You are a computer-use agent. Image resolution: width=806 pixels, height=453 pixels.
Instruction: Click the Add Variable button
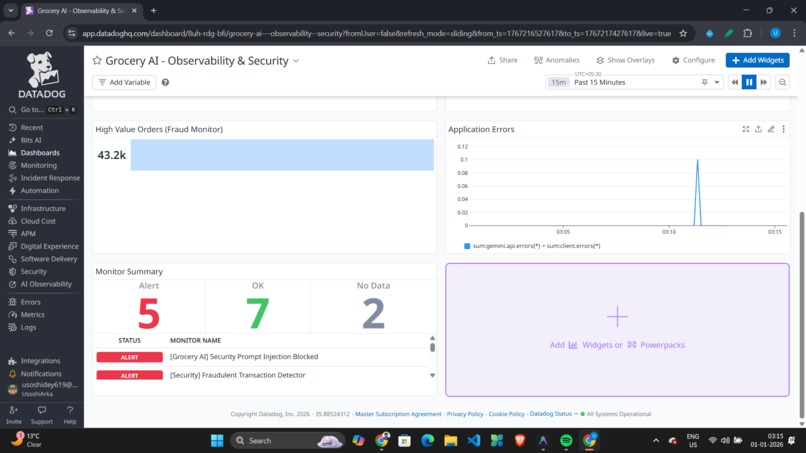click(124, 82)
